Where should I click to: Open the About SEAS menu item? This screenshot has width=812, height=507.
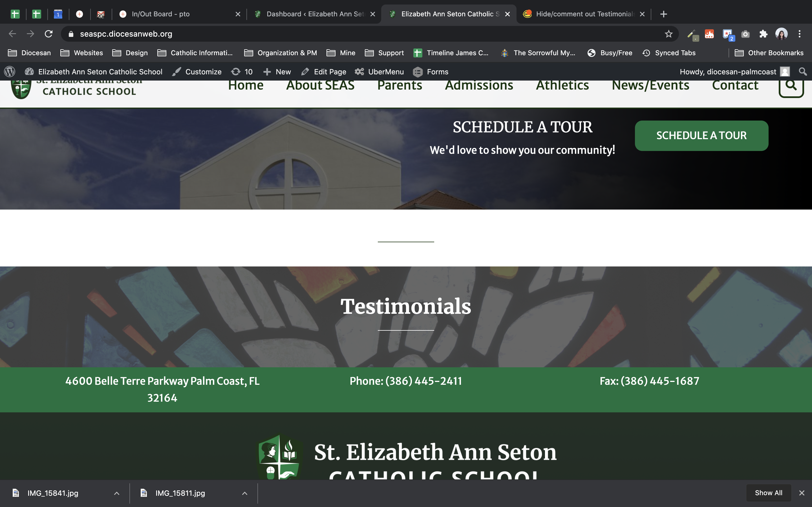(320, 86)
